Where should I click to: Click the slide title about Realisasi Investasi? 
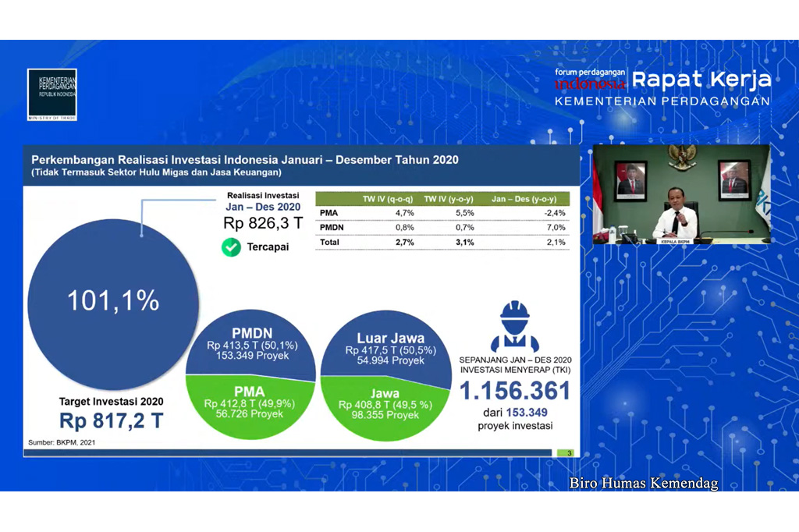245,159
